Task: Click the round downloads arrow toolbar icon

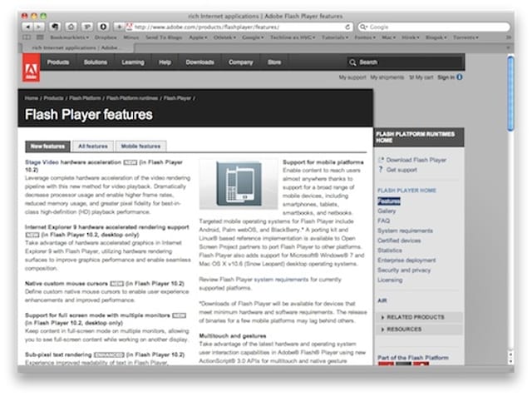Action: coord(103,27)
